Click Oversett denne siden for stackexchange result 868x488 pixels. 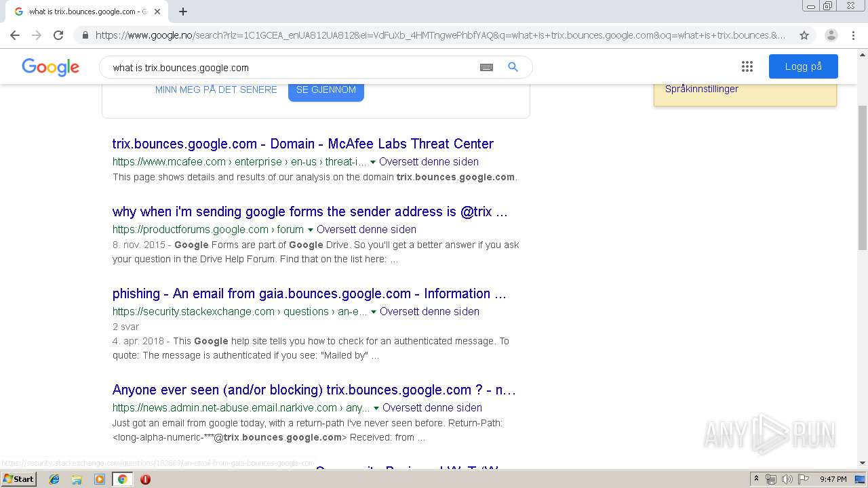(429, 311)
